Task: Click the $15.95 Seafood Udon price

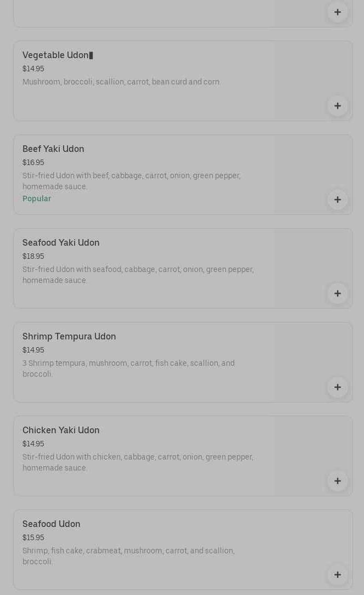Action: (33, 538)
